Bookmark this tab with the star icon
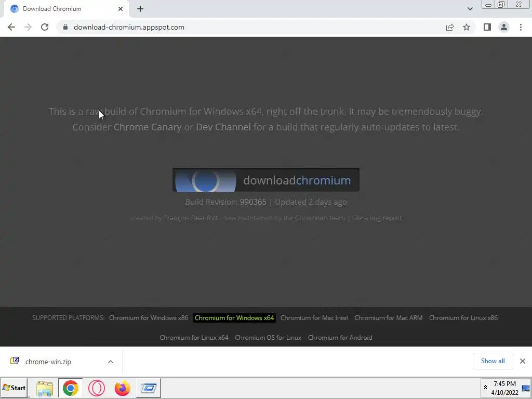The height and width of the screenshot is (399, 532). tap(467, 27)
